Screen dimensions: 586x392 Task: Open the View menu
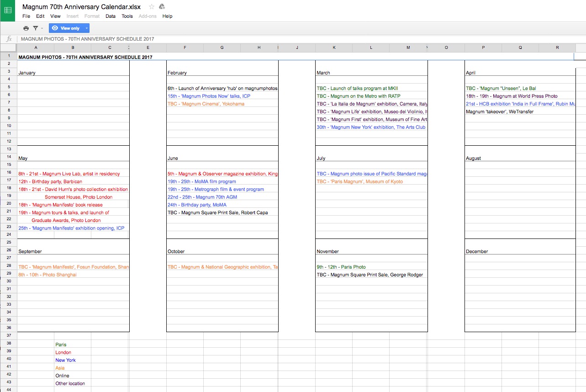tap(55, 16)
